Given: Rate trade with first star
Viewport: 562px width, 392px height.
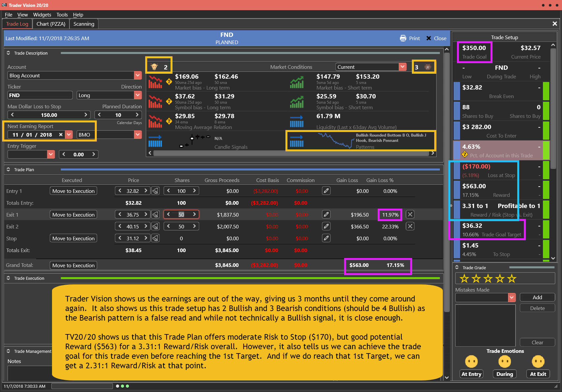Looking at the screenshot, I should tap(464, 279).
